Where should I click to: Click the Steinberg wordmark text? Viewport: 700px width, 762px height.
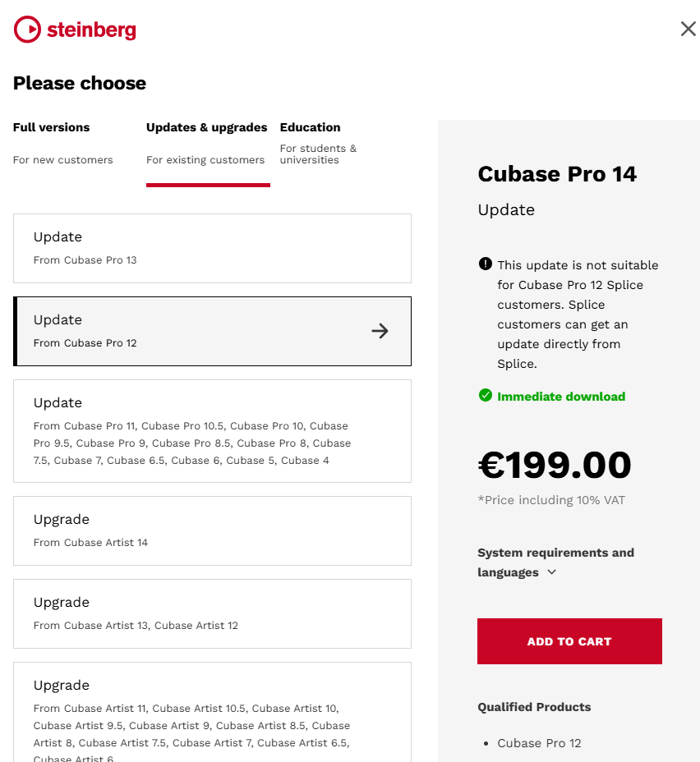pyautogui.click(x=91, y=30)
